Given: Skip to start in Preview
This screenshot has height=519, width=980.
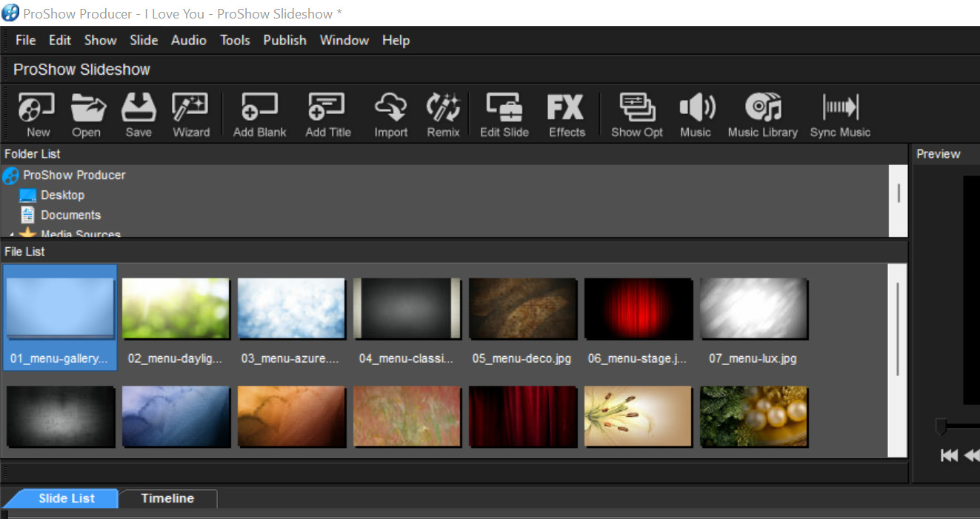Looking at the screenshot, I should tap(949, 455).
